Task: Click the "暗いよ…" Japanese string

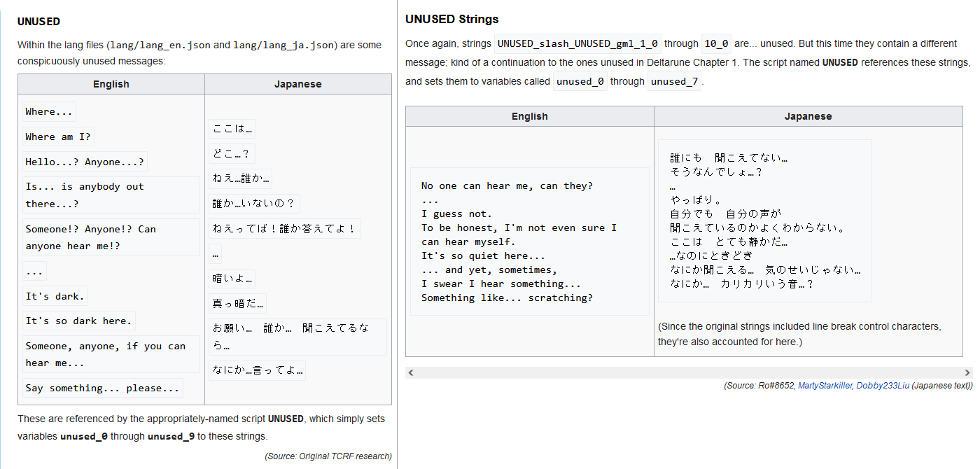Action: click(232, 278)
